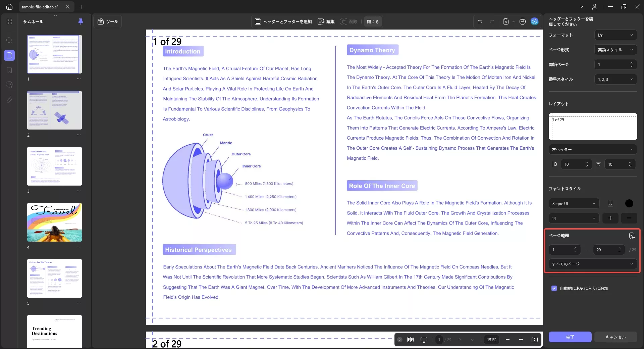Screen dimensions: 644x349
Task: Click the save file icon
Action: click(x=506, y=21)
